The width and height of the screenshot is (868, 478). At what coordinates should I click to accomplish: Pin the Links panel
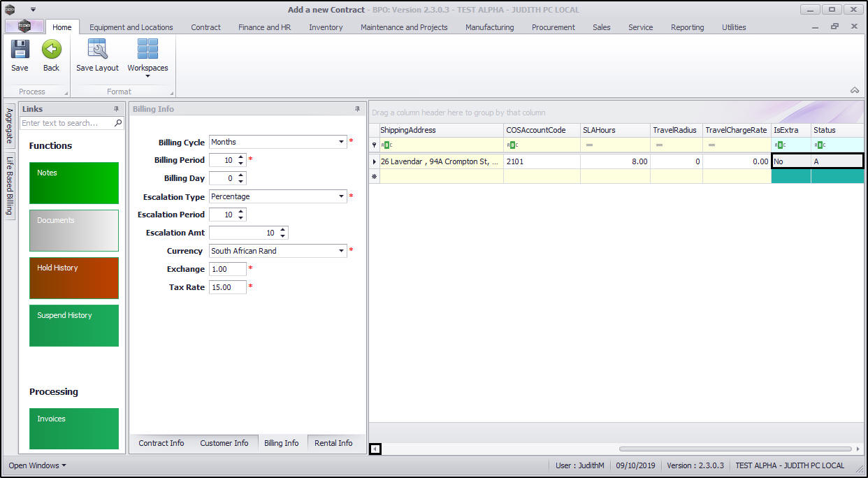pyautogui.click(x=116, y=109)
